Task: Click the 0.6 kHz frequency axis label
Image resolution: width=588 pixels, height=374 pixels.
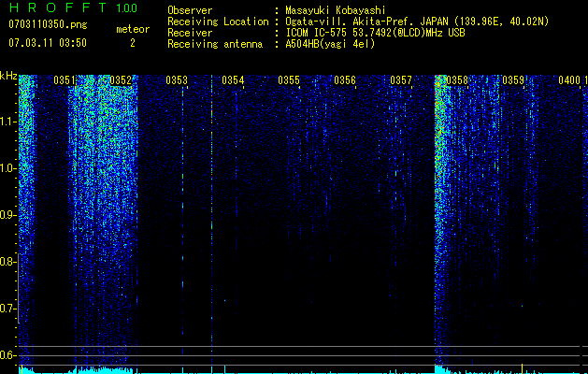Action: (x=7, y=355)
